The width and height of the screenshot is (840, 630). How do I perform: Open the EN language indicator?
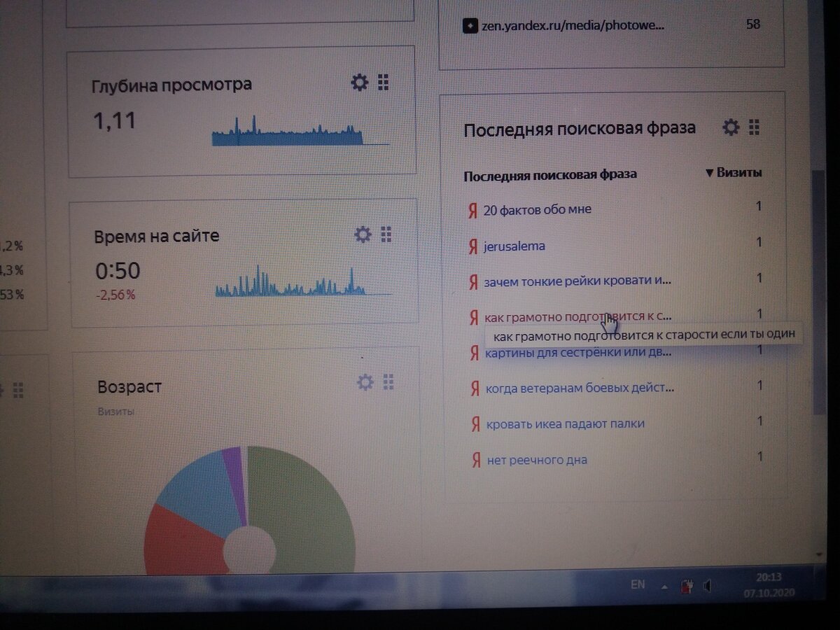[x=638, y=584]
